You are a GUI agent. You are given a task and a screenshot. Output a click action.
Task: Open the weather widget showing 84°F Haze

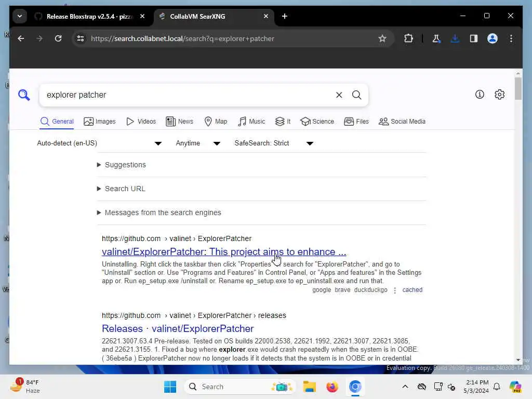pos(25,387)
